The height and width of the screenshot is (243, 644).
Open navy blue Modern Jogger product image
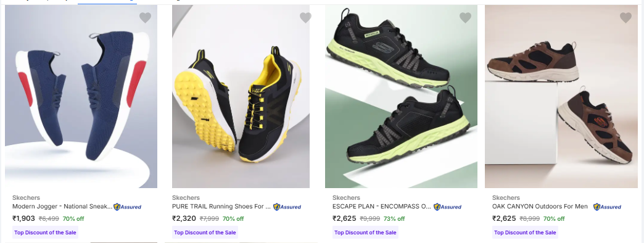point(81,96)
